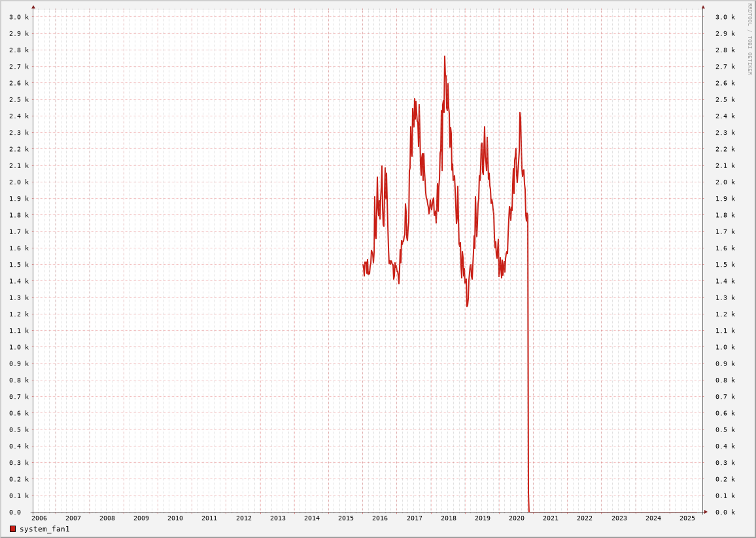Screen dimensions: 756x538
Task: Select the 2025 x-axis year label
Action: pyautogui.click(x=687, y=518)
